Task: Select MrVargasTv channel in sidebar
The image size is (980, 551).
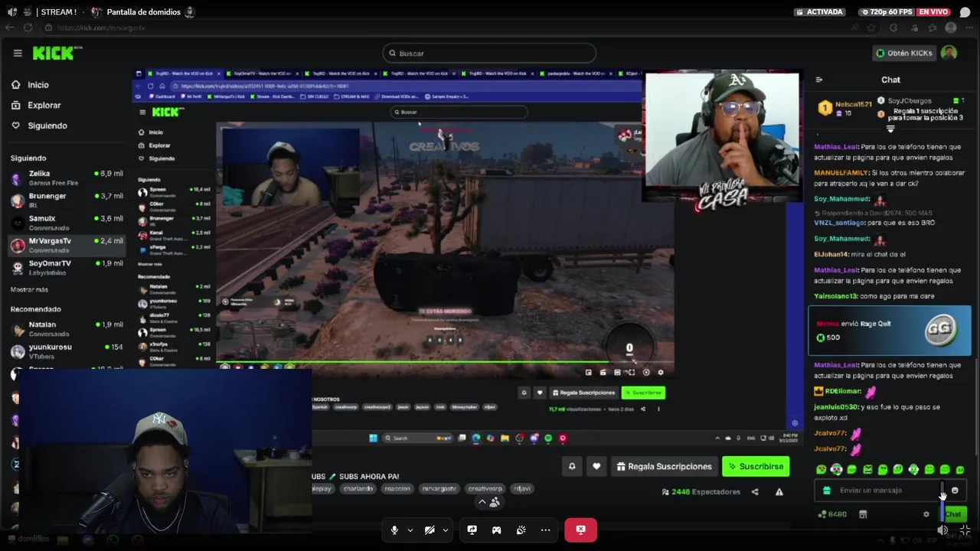Action: point(67,245)
